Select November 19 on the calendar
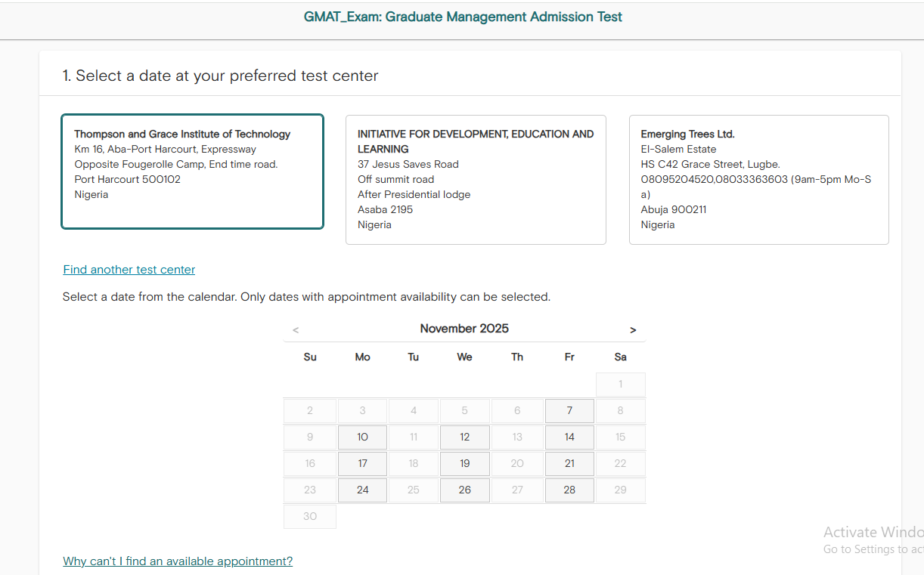The image size is (924, 575). [464, 463]
